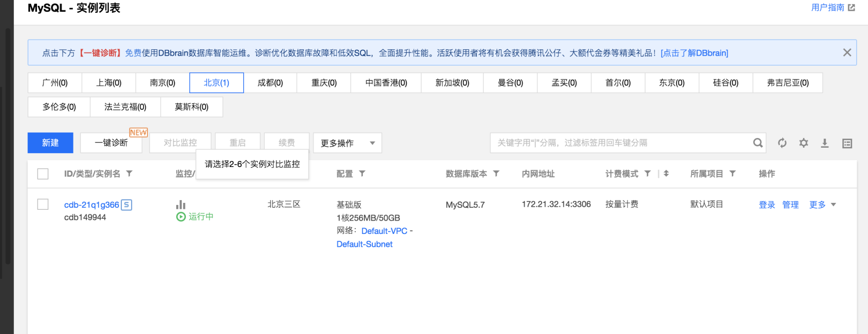Click the 内网地址 172.21.32.14:3306 cell

[x=556, y=204]
